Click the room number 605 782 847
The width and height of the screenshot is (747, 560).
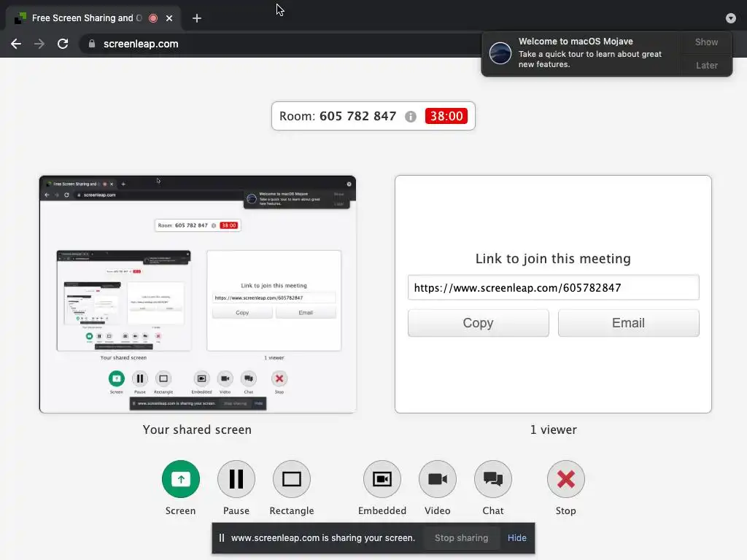357,116
